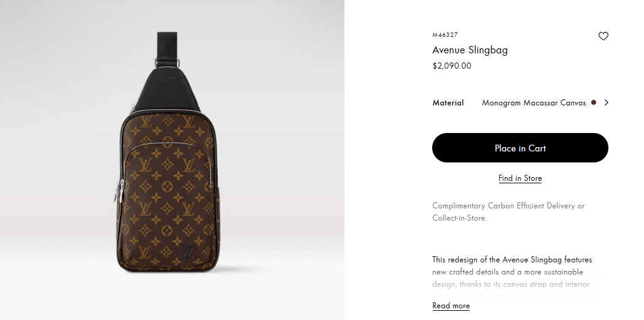
Task: Expand the description with Read more
Action: click(x=451, y=306)
